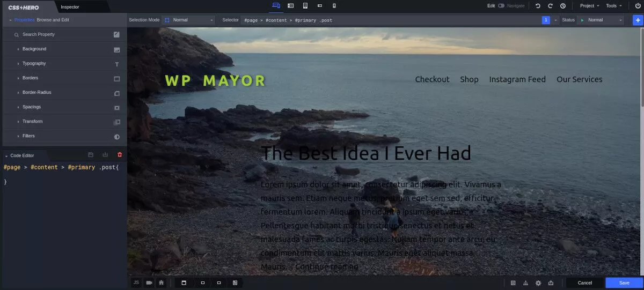Select the desktop device preview icon
Viewport: 644px width, 290px height.
click(276, 6)
